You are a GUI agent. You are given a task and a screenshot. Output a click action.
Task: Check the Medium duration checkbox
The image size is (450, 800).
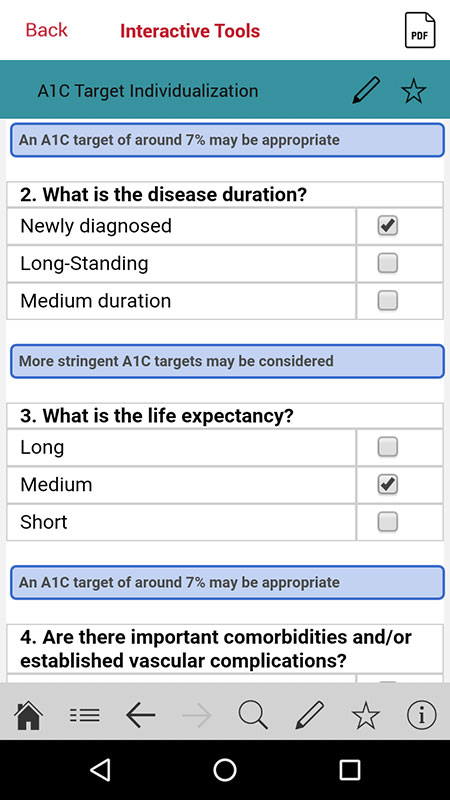point(388,301)
